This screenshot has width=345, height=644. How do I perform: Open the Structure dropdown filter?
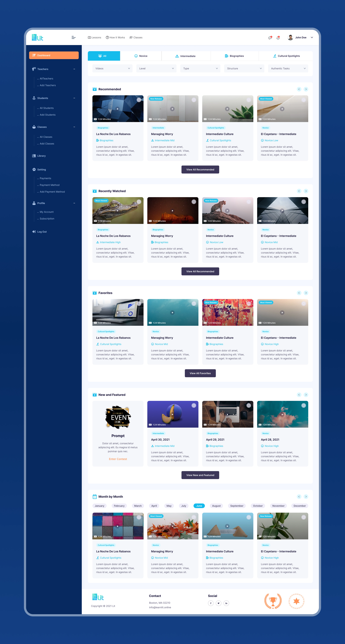(x=244, y=69)
